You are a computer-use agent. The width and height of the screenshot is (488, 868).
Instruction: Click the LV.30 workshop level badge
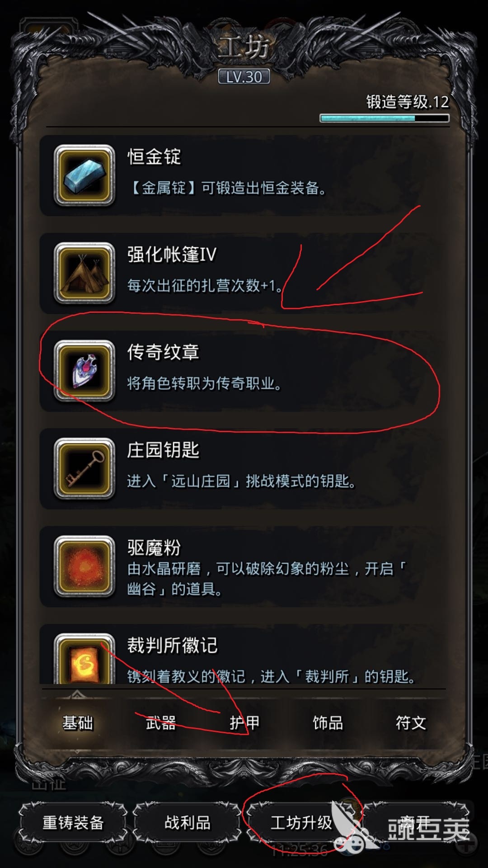pyautogui.click(x=244, y=77)
